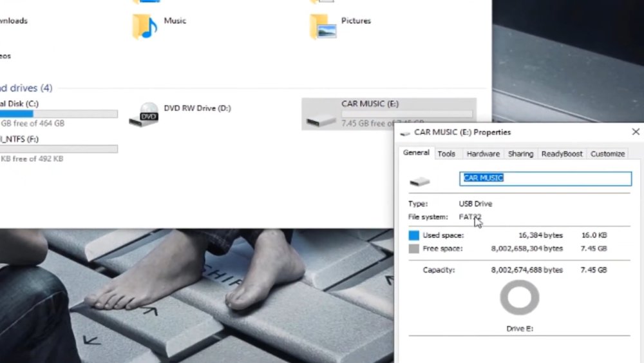Viewport: 644px width, 363px height.
Task: Select the DVD RW Drive (D:) icon
Action: pos(144,114)
